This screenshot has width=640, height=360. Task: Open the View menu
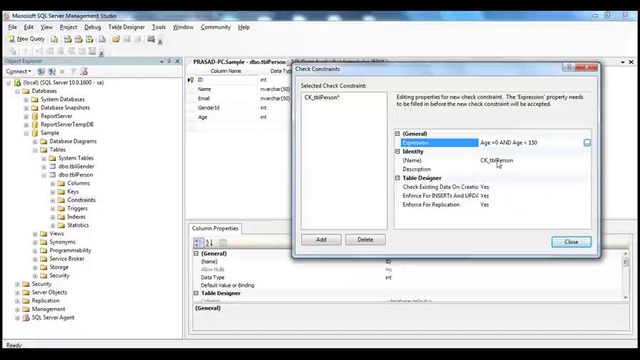pos(47,27)
